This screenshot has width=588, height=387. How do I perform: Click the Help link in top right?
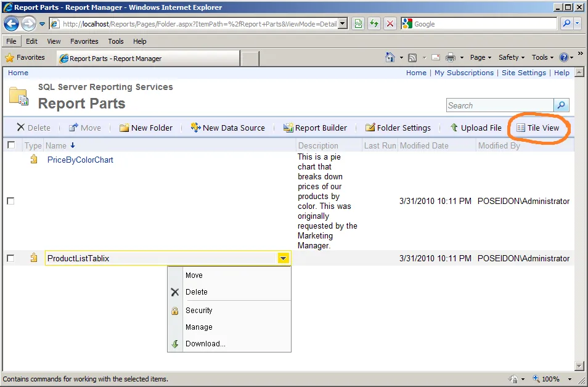click(x=561, y=73)
